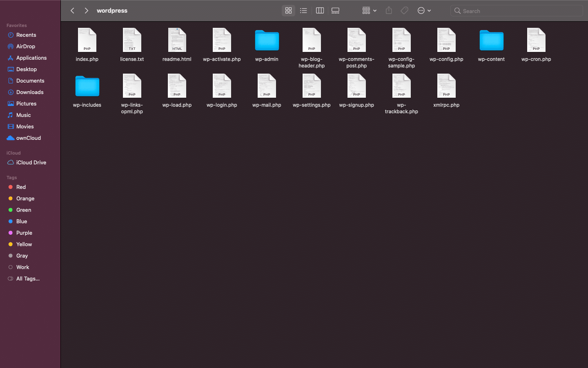Click the wp-includes folder name
Image resolution: width=588 pixels, height=368 pixels.
coord(87,105)
